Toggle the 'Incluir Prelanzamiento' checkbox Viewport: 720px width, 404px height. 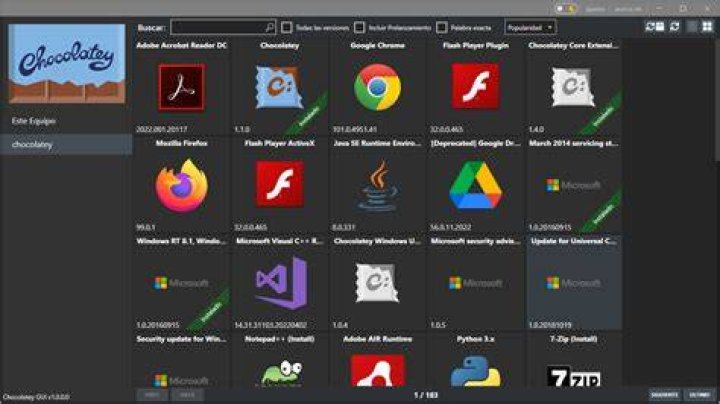tap(360, 28)
